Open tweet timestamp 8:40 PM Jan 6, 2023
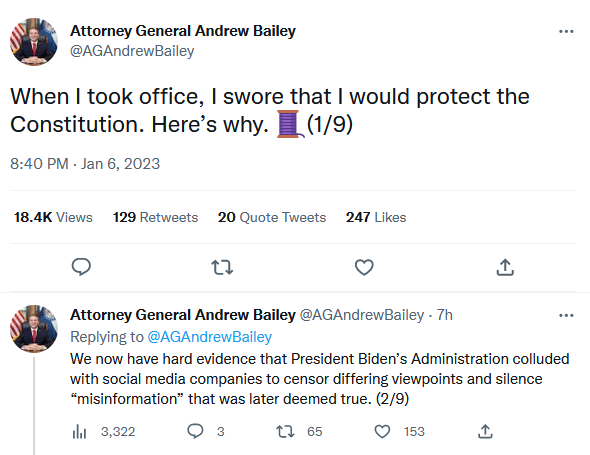The image size is (590, 455). tap(85, 164)
